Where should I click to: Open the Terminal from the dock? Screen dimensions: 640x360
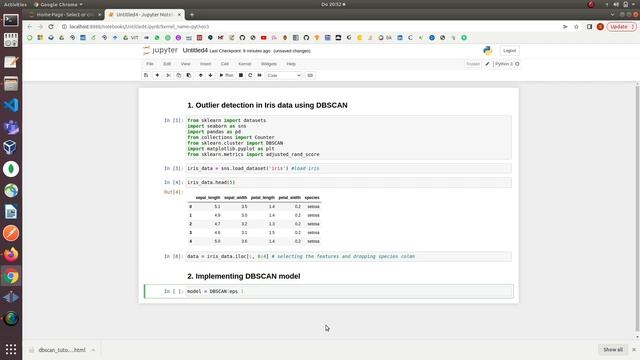(x=11, y=20)
